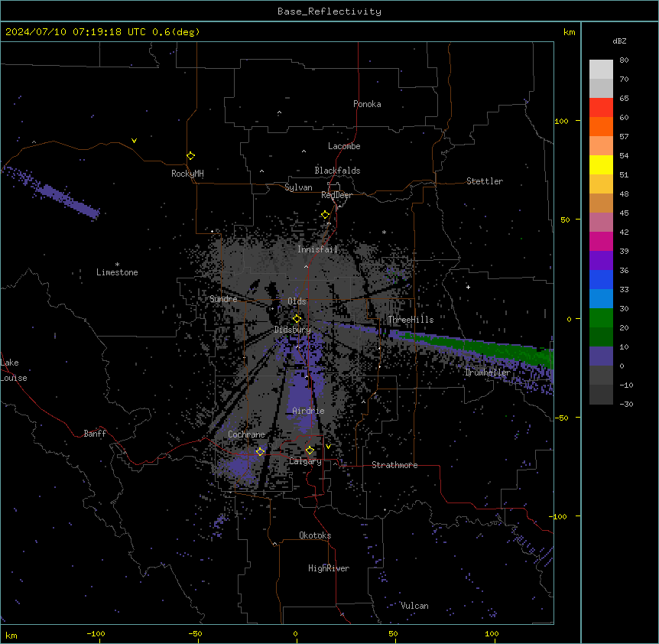Click the yellow marker near RockyMH
659x644 pixels.
(x=190, y=155)
